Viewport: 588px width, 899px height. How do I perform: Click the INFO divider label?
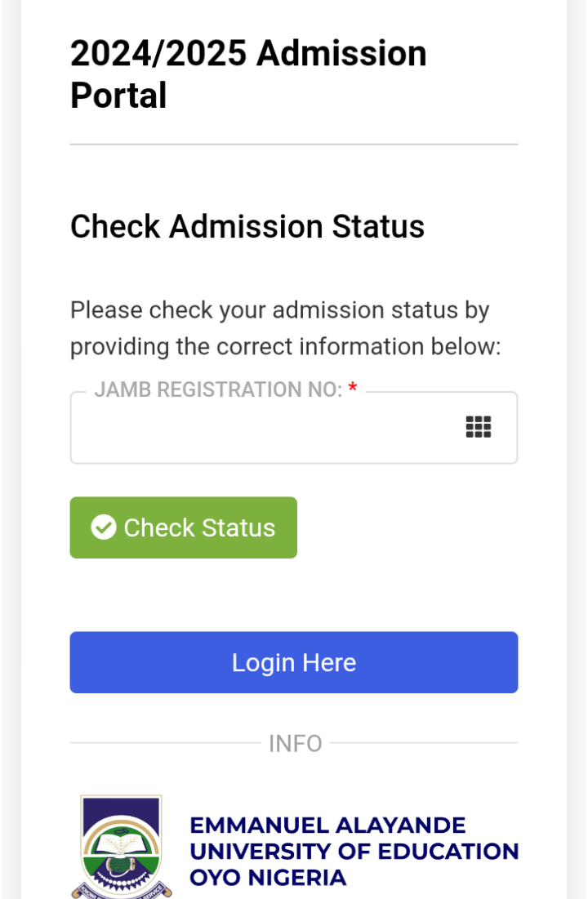[x=296, y=744]
